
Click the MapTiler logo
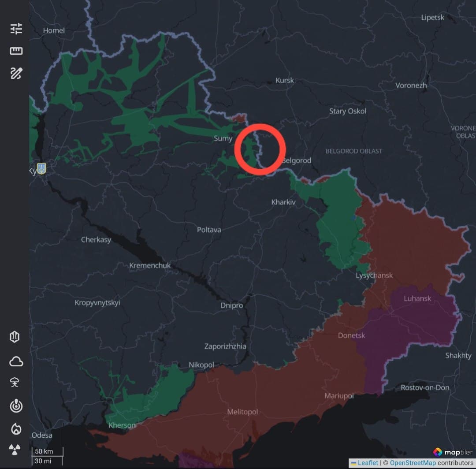pos(449,451)
